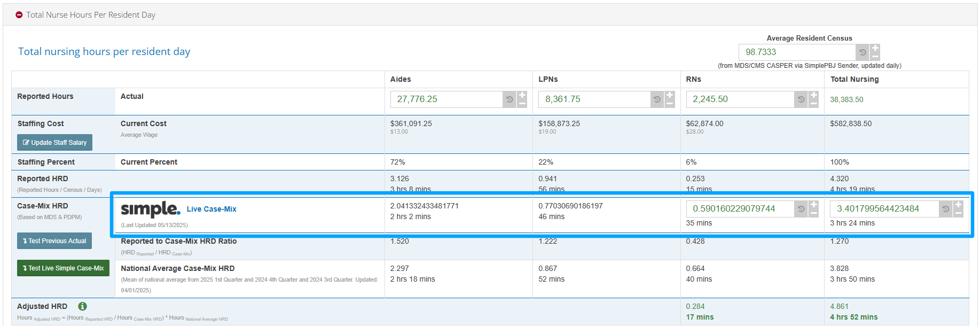
Task: Click the Test Previous Actual button
Action: tap(54, 241)
